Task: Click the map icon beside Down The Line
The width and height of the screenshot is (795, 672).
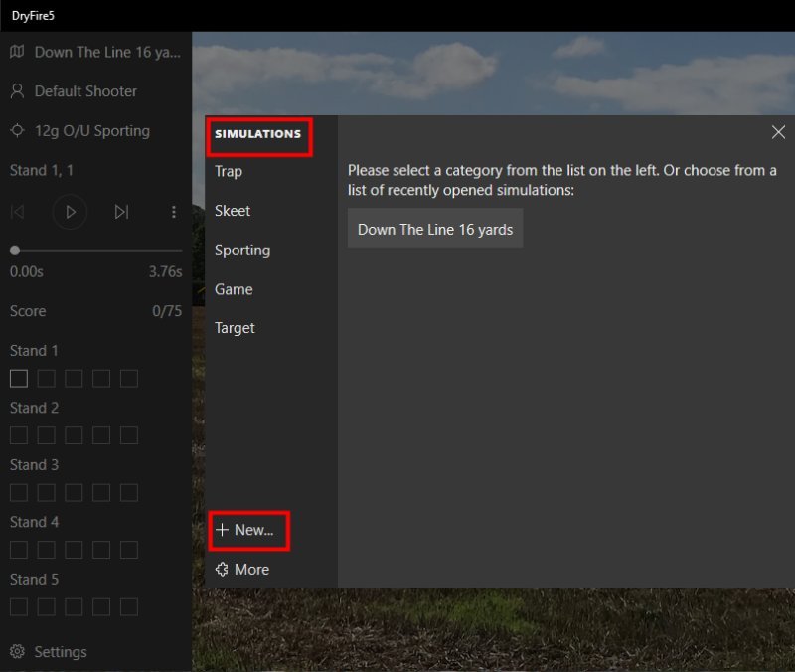Action: coord(17,52)
